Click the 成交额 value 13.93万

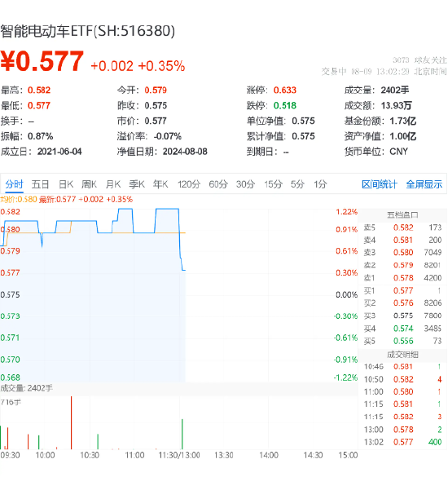click(x=396, y=106)
